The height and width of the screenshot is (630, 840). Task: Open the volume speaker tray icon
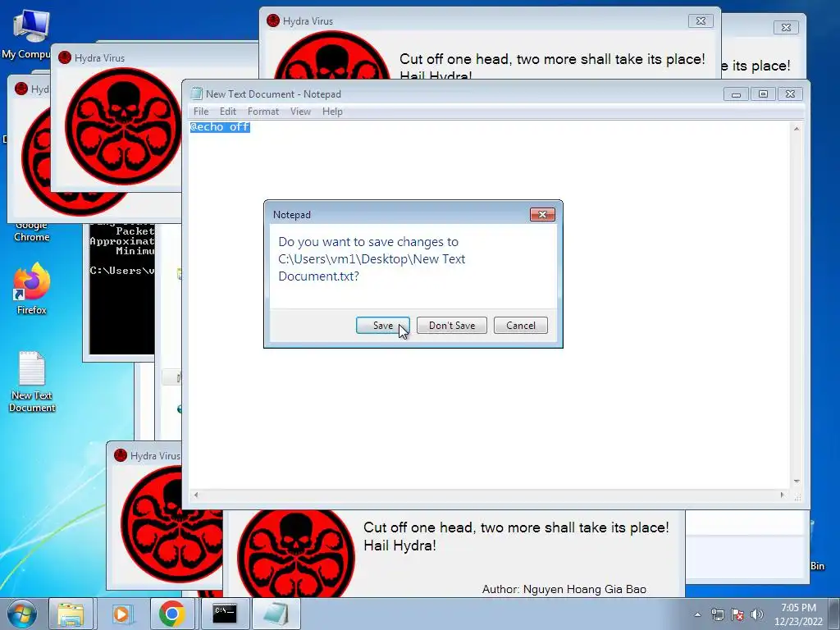click(x=757, y=614)
